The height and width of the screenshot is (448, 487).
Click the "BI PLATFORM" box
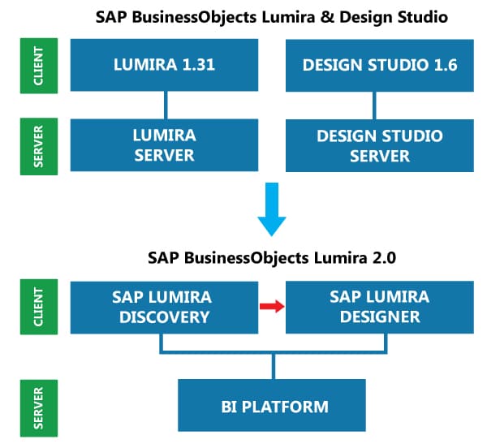pyautogui.click(x=272, y=405)
